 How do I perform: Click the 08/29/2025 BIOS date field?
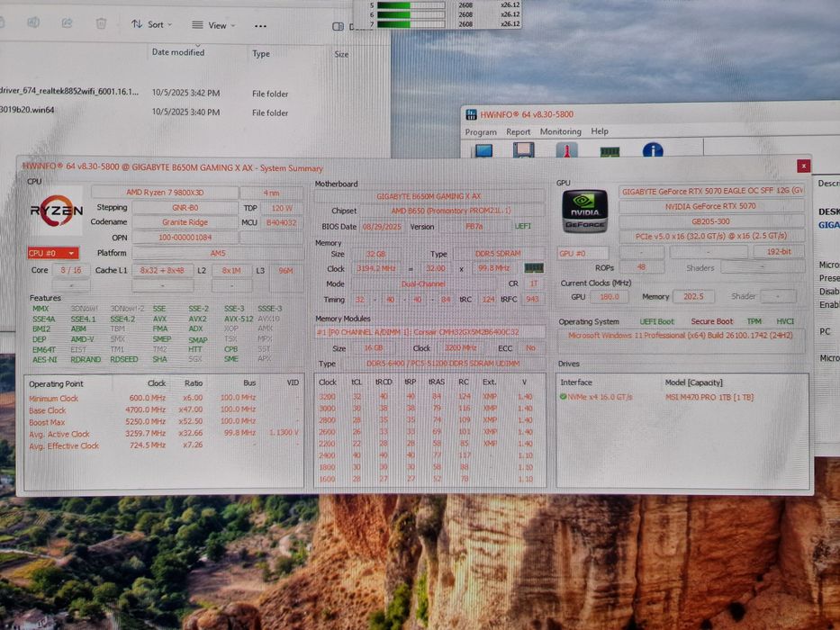point(382,227)
